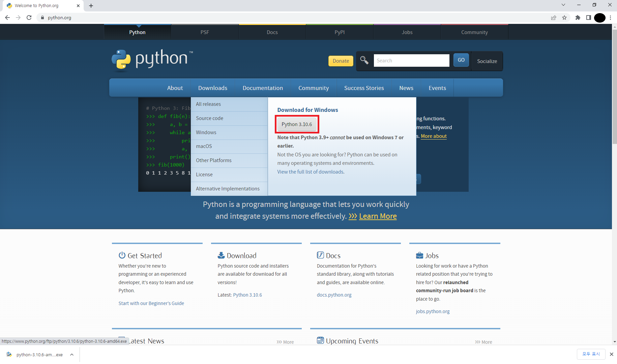Open the Chrome three-dot menu
Screen dimensions: 617x364
pyautogui.click(x=611, y=18)
